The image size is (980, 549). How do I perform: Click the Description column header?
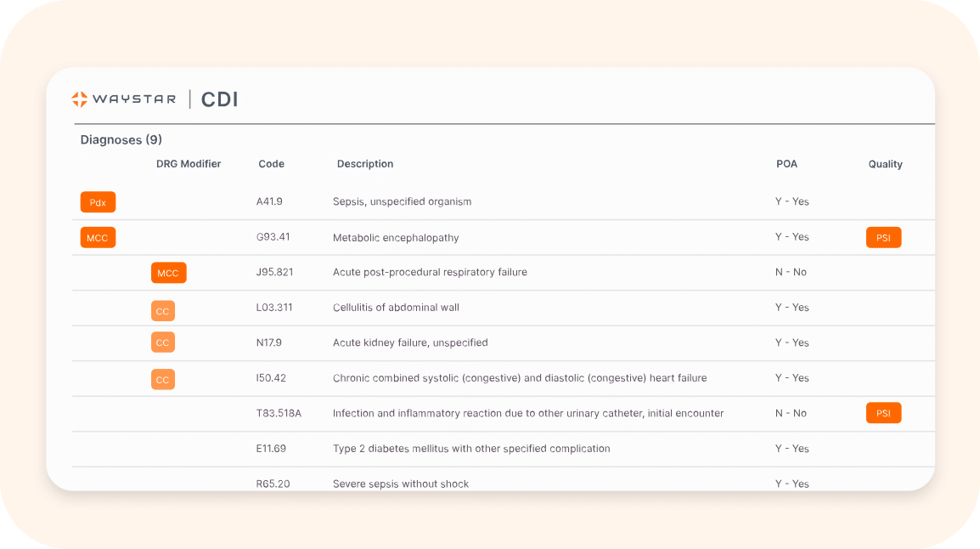point(365,164)
